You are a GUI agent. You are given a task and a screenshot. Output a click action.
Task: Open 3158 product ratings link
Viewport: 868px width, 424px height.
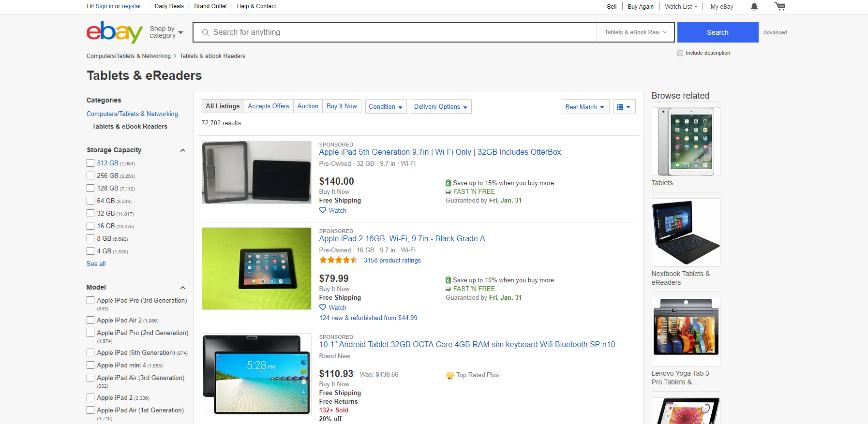click(x=392, y=260)
